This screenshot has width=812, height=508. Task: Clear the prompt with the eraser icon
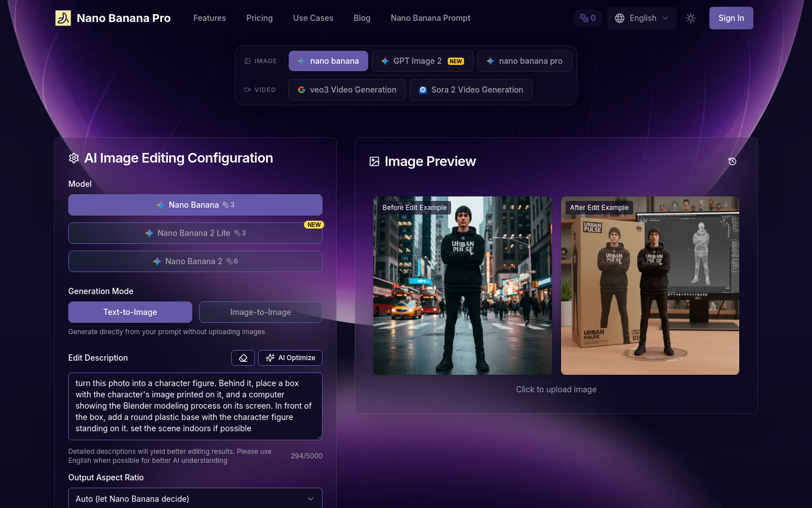[243, 358]
